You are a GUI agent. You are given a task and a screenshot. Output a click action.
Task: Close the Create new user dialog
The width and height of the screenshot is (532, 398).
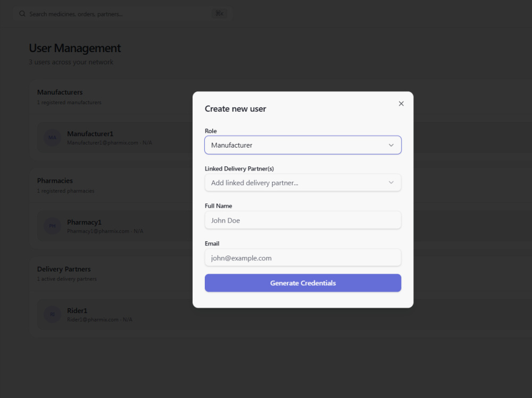[401, 104]
